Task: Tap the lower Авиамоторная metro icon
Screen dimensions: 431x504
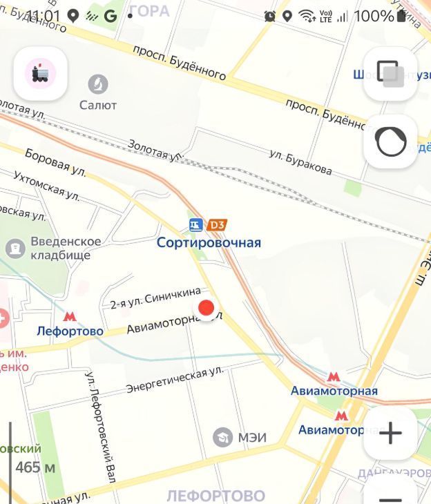Action: [341, 416]
